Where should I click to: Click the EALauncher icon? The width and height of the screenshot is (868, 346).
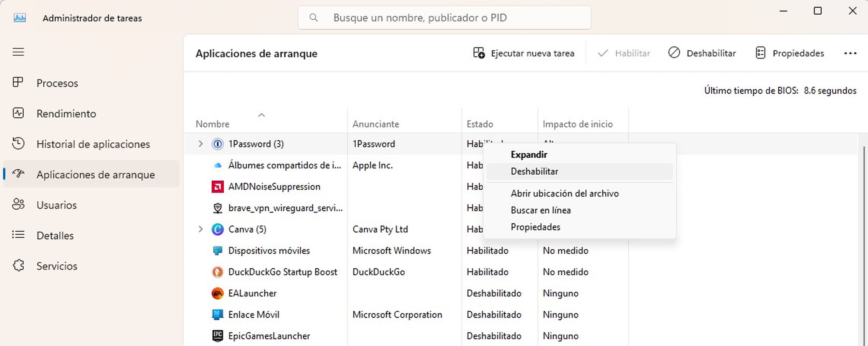tap(217, 294)
